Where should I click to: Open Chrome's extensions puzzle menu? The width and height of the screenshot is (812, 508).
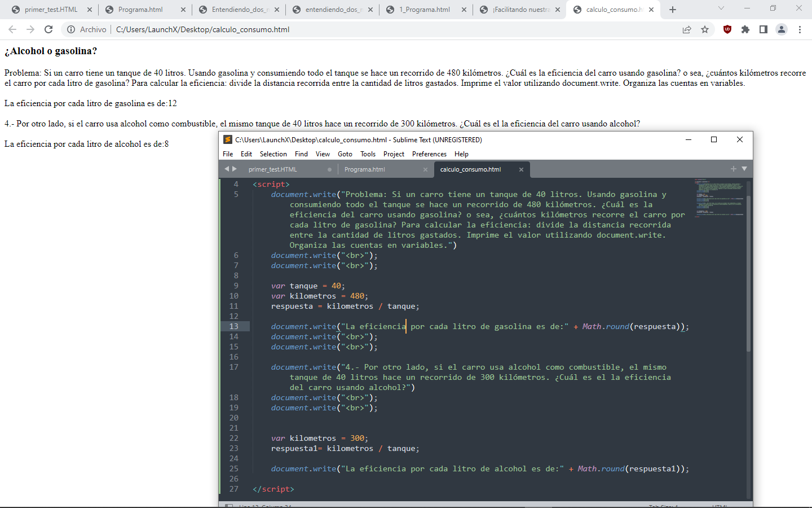745,29
